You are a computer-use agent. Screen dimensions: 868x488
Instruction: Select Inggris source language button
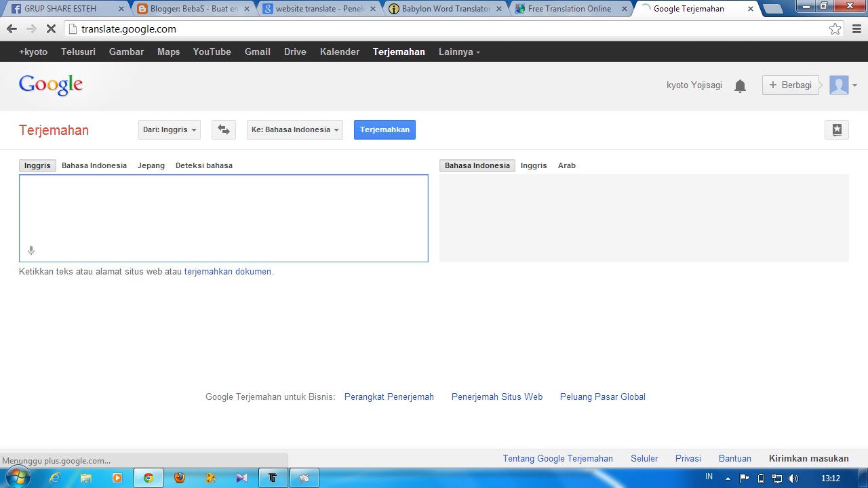point(37,165)
